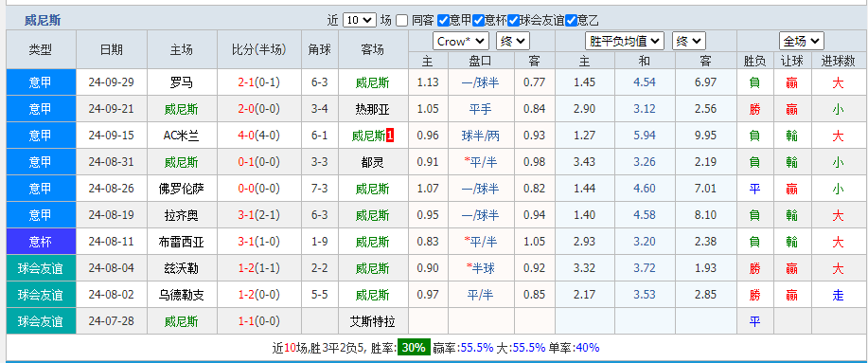
Task: Click the 55.5% value after 赢率
Action: tap(477, 348)
